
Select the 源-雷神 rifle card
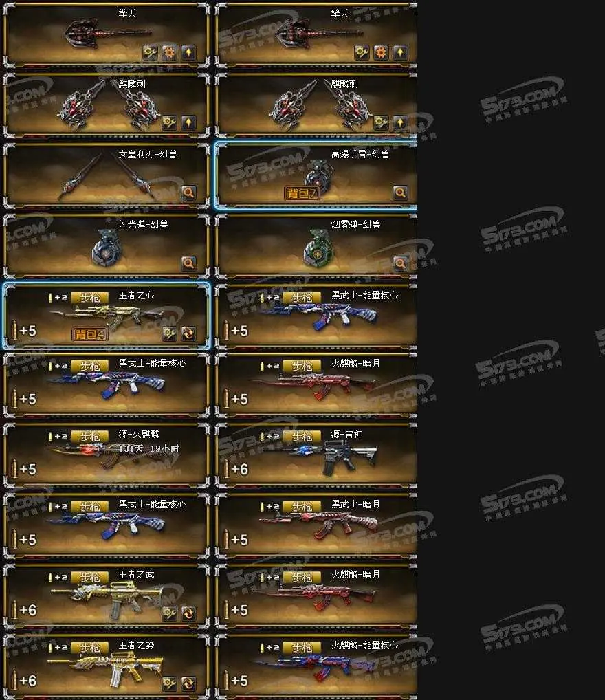click(316, 455)
